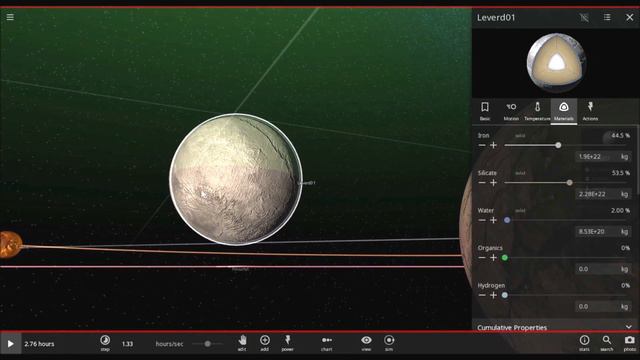The width and height of the screenshot is (640, 360).
Task: Open the sim settings icon
Action: (389, 343)
